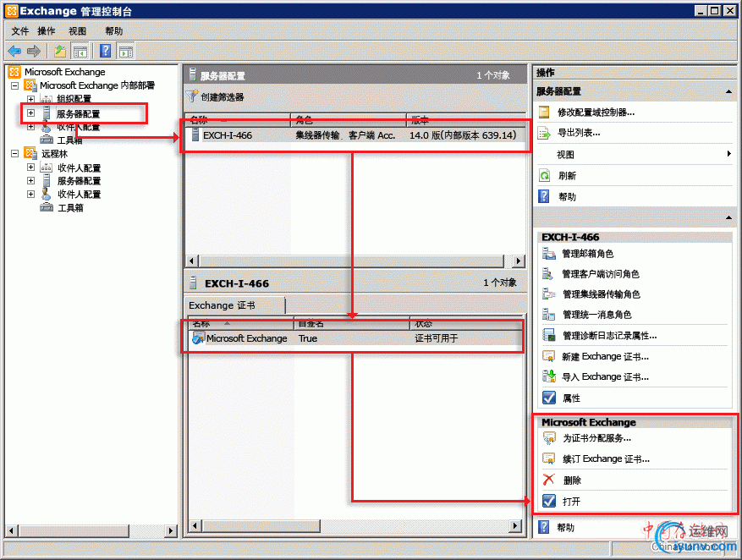
Task: Click 为证书分配服务... action link
Action: point(596,438)
